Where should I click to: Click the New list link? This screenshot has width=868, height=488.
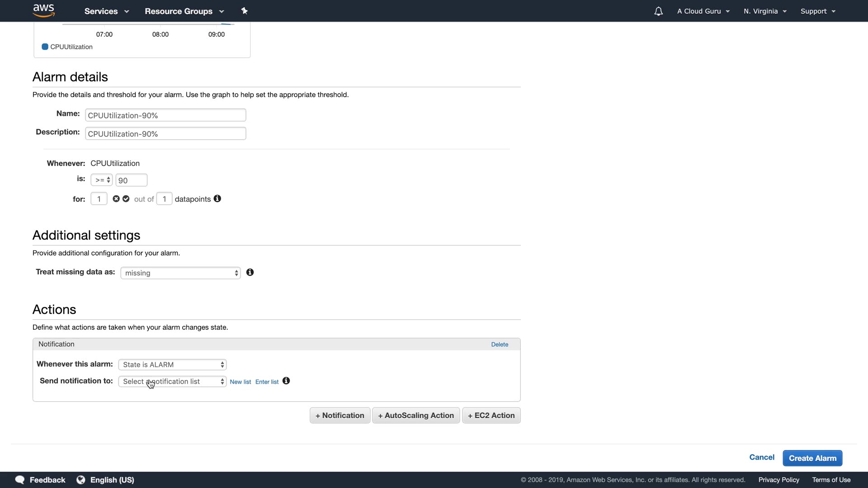tap(240, 382)
